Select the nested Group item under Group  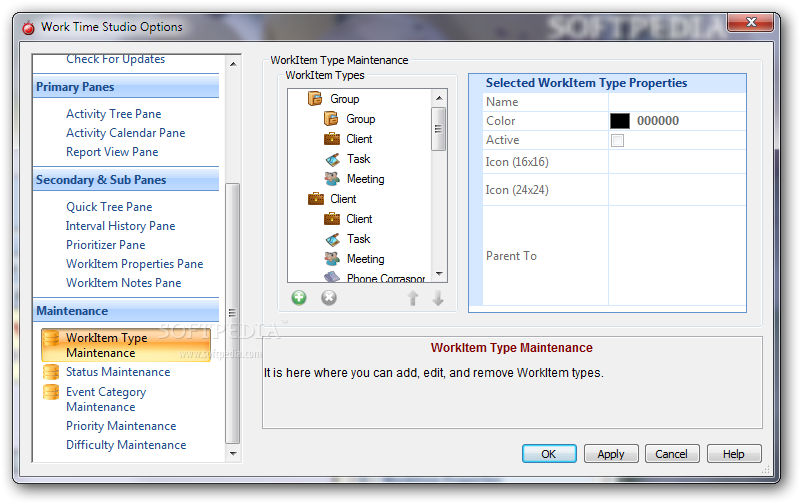point(361,119)
